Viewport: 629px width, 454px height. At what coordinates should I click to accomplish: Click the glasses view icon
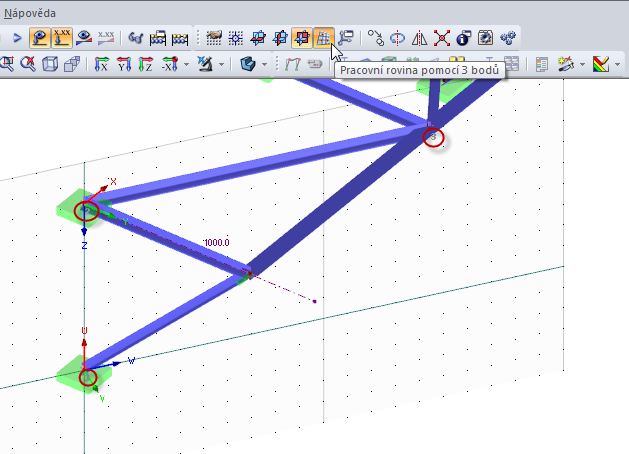pyautogui.click(x=136, y=38)
